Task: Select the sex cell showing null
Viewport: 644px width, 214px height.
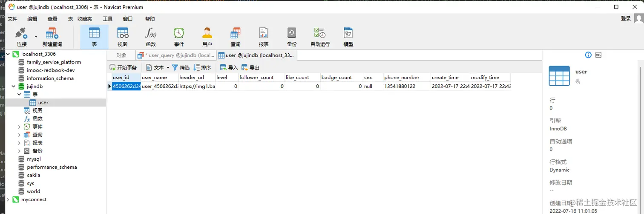Action: point(373,87)
